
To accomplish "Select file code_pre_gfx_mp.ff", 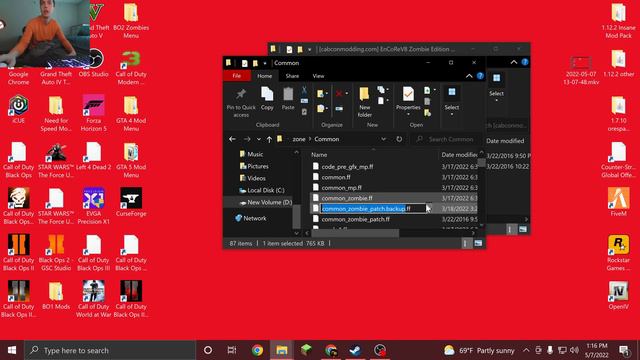I will [347, 167].
